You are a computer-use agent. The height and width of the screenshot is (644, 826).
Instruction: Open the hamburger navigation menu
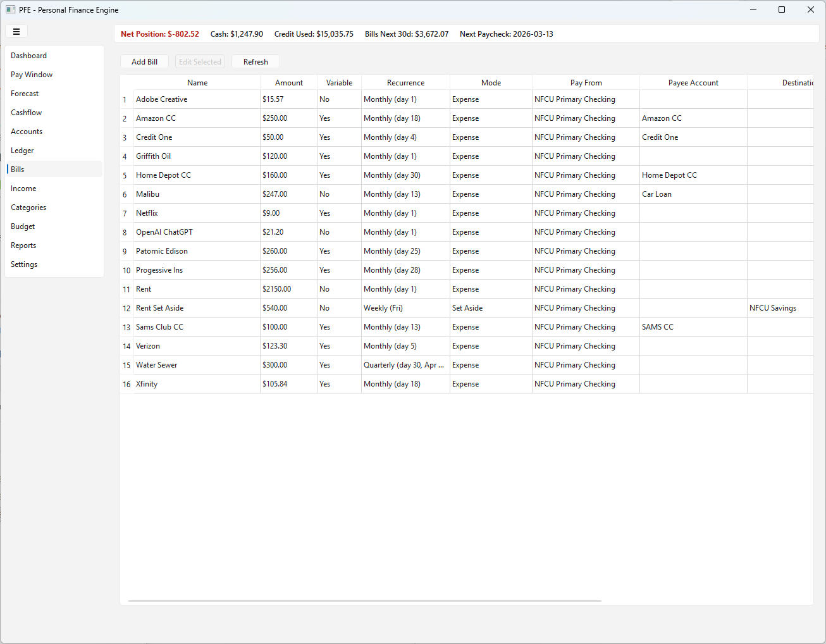coord(16,31)
